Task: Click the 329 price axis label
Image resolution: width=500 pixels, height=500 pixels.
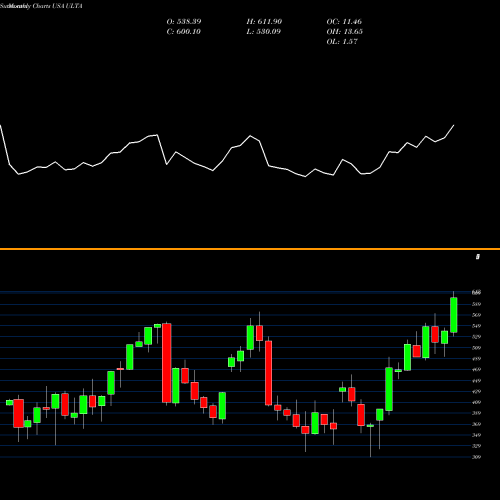Action: [477, 446]
